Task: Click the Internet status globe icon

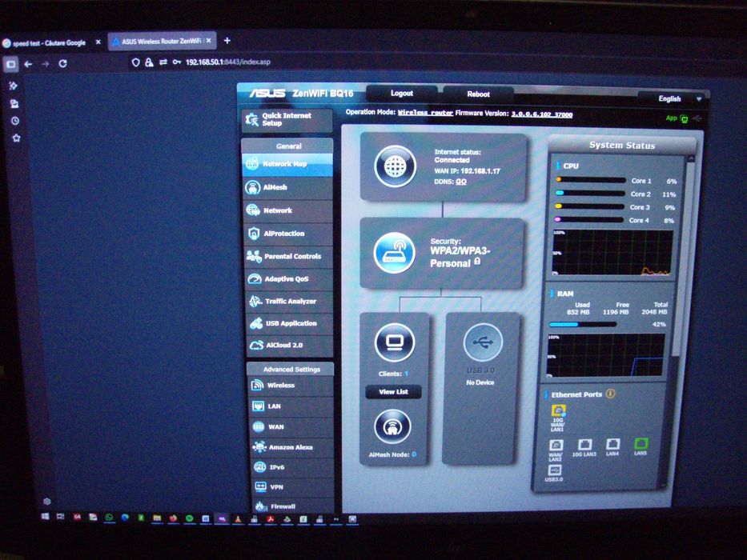Action: tap(395, 166)
